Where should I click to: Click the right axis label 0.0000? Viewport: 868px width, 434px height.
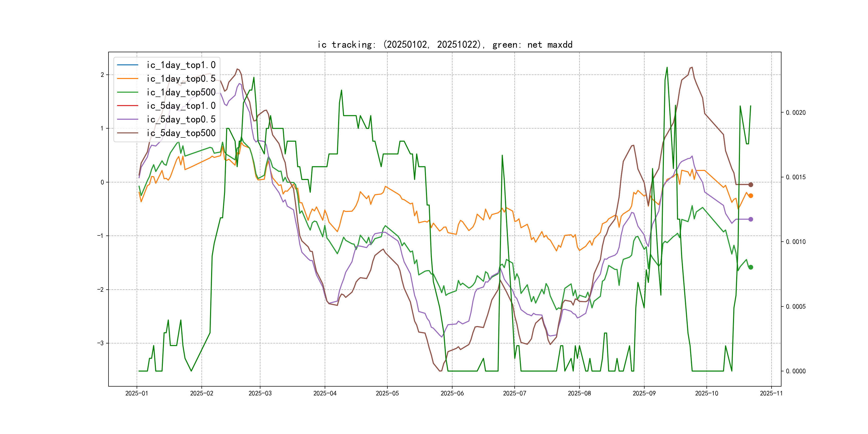tap(796, 371)
